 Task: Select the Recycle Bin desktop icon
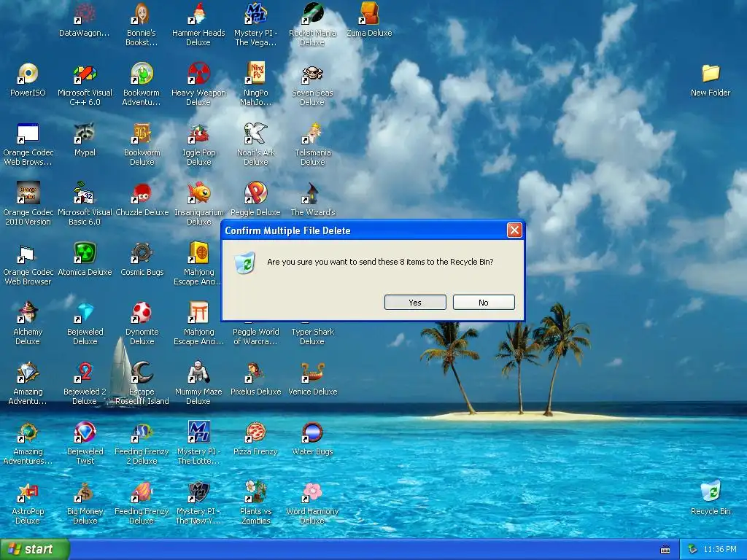point(711,497)
